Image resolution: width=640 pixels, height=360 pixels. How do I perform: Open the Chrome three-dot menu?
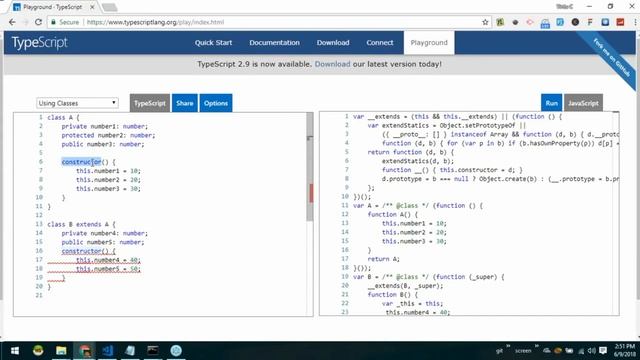pos(635,22)
